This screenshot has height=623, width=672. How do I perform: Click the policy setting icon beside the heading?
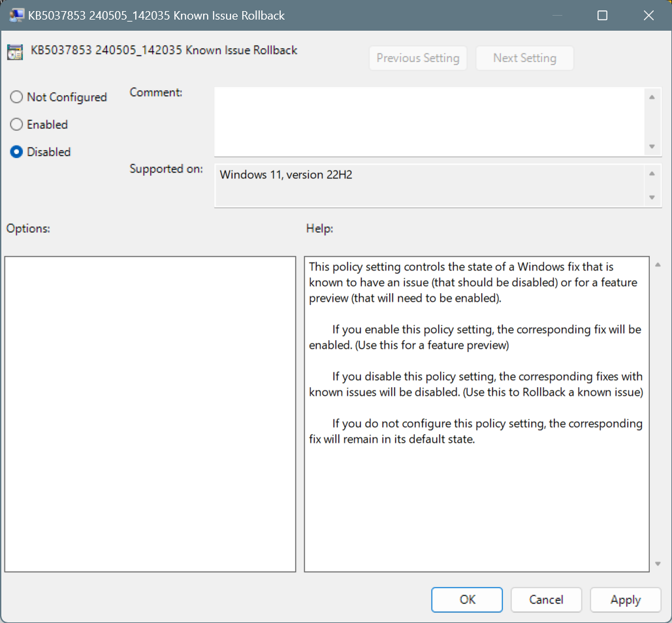click(15, 52)
